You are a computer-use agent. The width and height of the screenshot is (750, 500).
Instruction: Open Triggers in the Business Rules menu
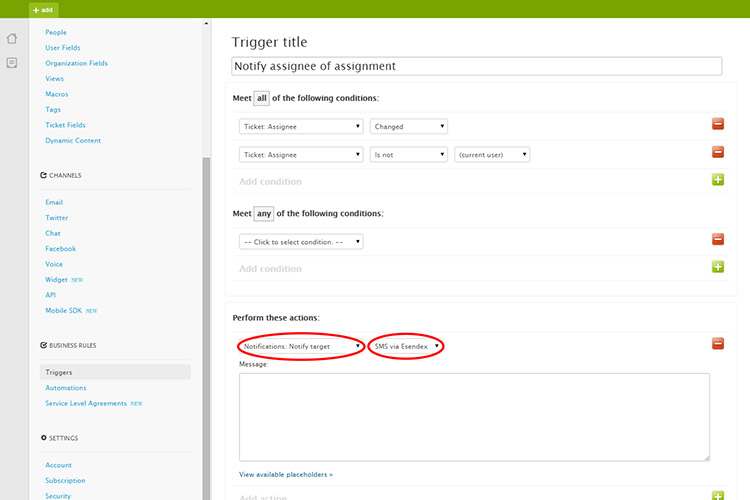tap(59, 372)
